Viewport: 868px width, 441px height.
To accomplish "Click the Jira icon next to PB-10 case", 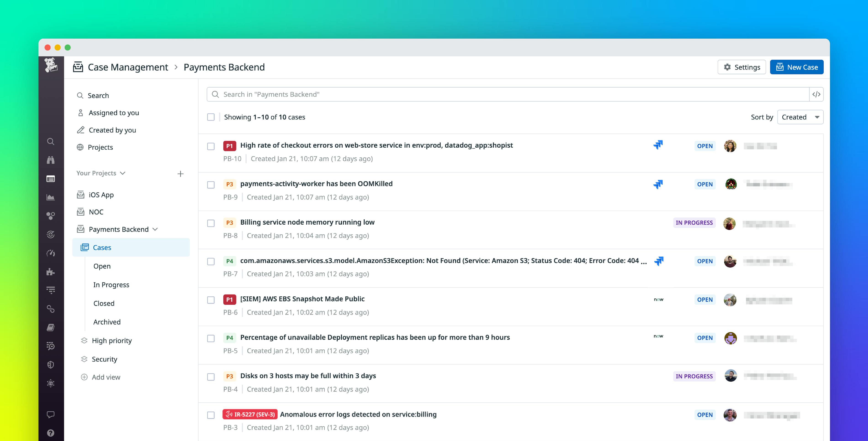I will [x=658, y=145].
